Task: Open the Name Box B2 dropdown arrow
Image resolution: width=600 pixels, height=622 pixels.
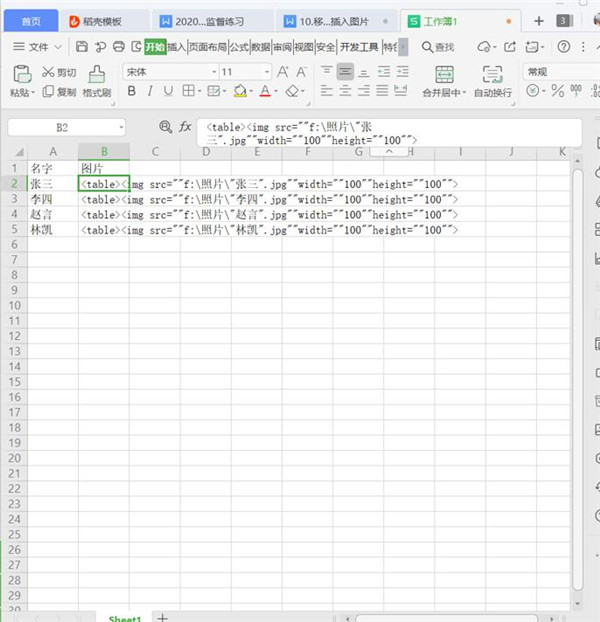Action: [x=121, y=128]
